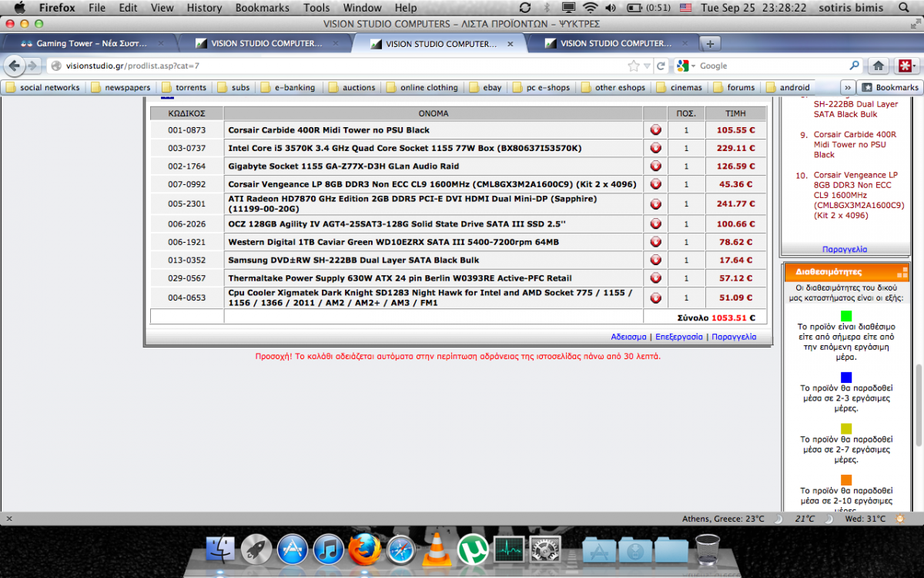Remove ATI Radeon HD7870 item

[655, 204]
